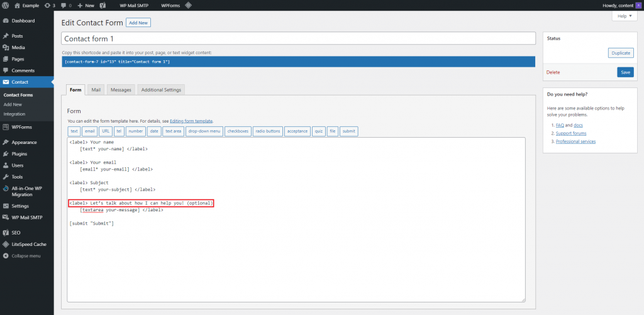
Task: Click the Yoast SEO icon in admin bar
Action: 104,6
